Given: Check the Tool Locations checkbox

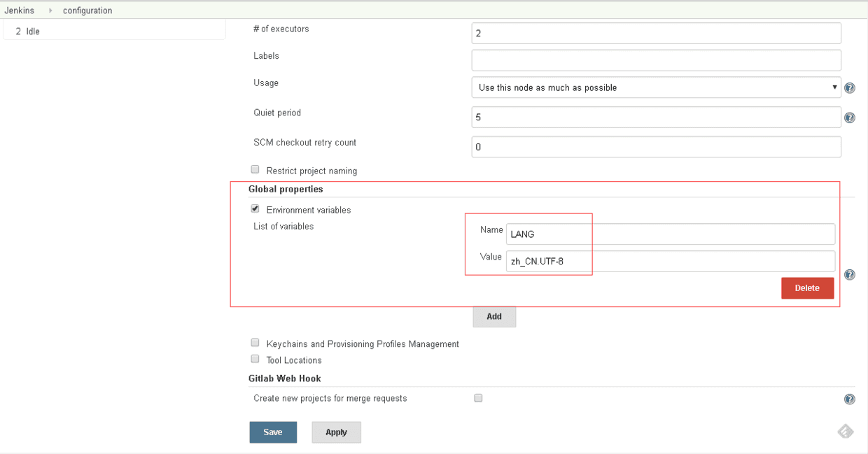Looking at the screenshot, I should pos(255,359).
